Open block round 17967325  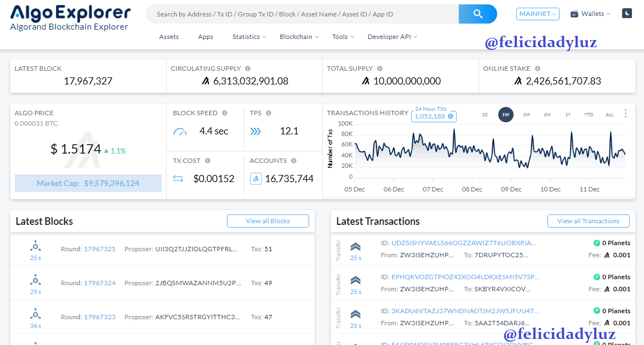point(100,249)
